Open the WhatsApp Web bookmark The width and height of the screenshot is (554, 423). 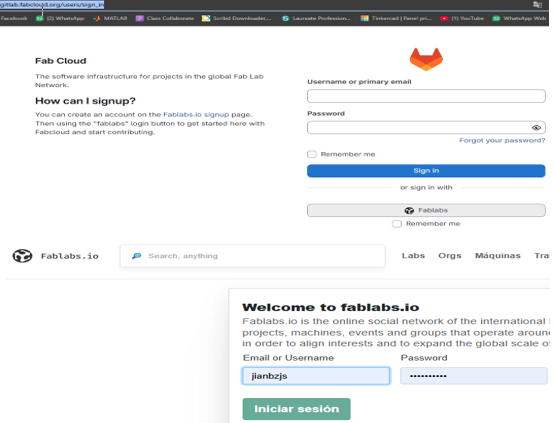519,18
